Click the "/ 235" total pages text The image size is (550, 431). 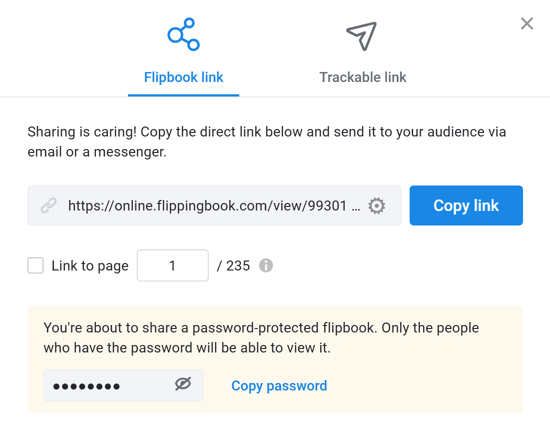233,266
